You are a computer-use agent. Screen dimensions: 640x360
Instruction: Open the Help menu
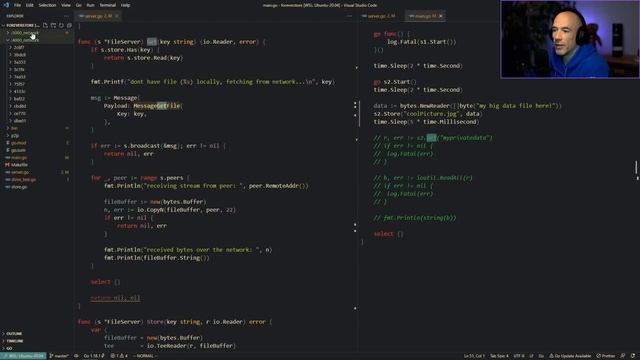tap(125, 5)
